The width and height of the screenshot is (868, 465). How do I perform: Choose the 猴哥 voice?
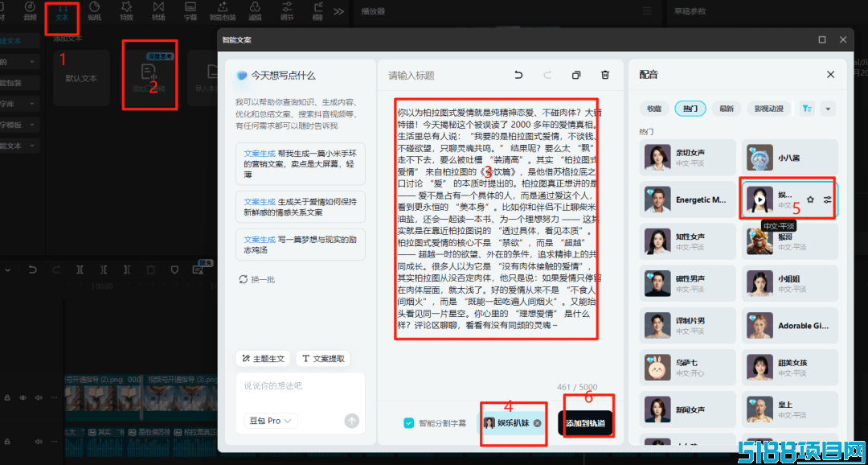pyautogui.click(x=790, y=241)
